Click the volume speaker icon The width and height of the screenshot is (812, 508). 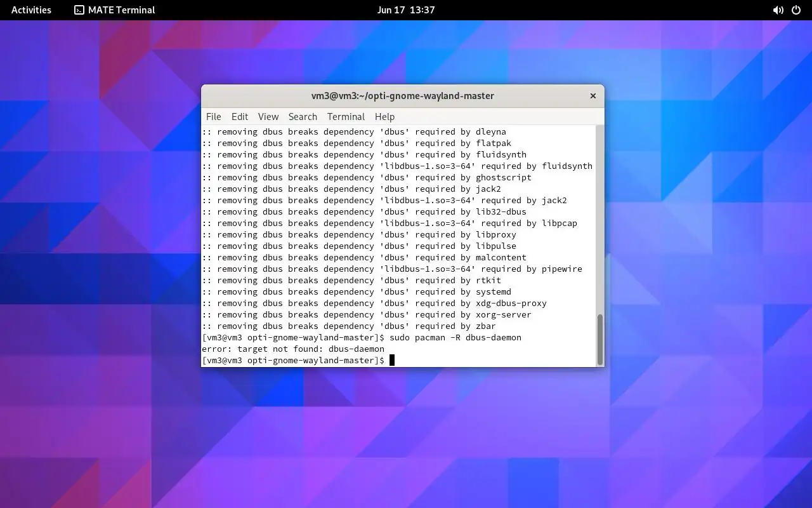point(778,10)
